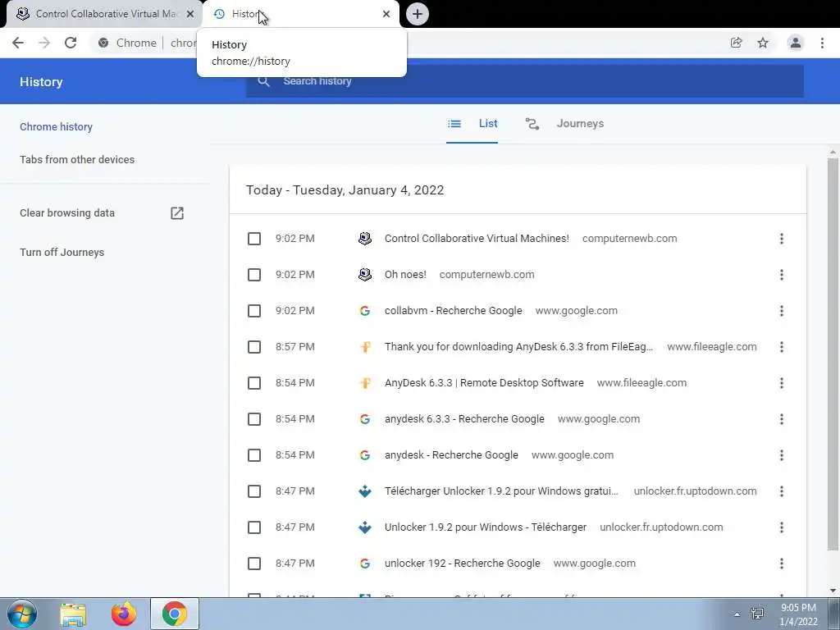Open Firefox from the taskbar
840x630 pixels.
[124, 614]
